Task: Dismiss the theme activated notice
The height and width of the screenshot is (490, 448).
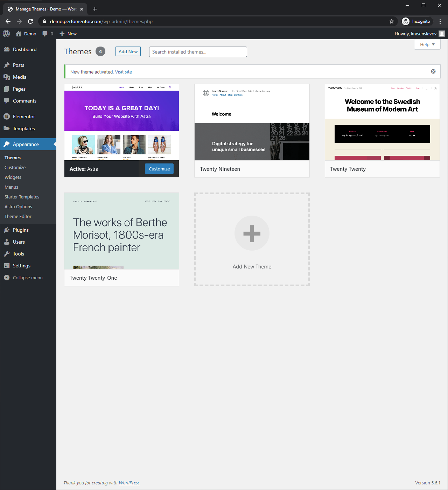Action: (433, 71)
